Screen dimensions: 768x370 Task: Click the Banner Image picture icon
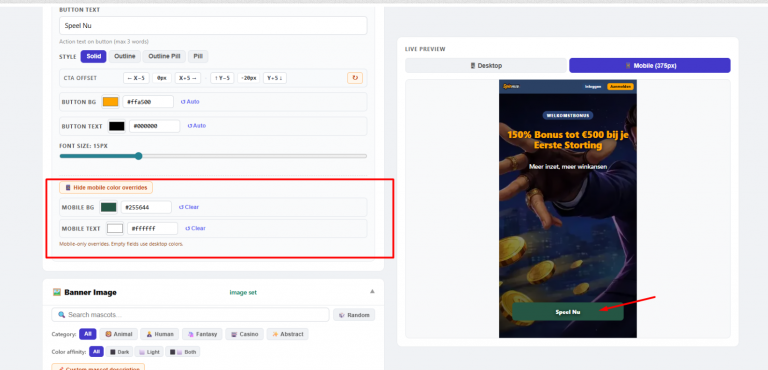click(x=57, y=292)
